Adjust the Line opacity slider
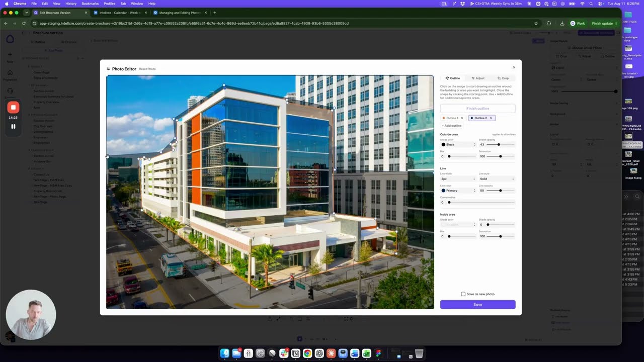Image resolution: width=644 pixels, height=362 pixels. (x=501, y=191)
